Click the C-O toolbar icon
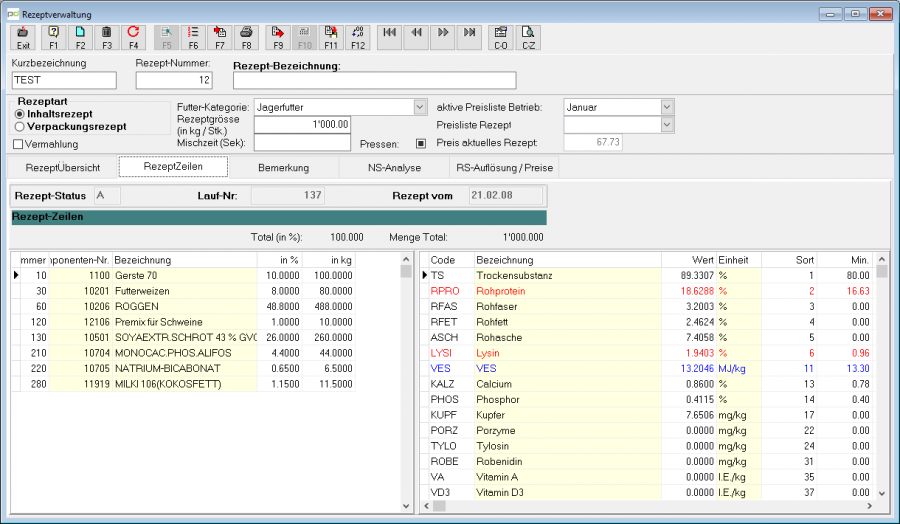This screenshot has height=524, width=900. click(x=501, y=38)
